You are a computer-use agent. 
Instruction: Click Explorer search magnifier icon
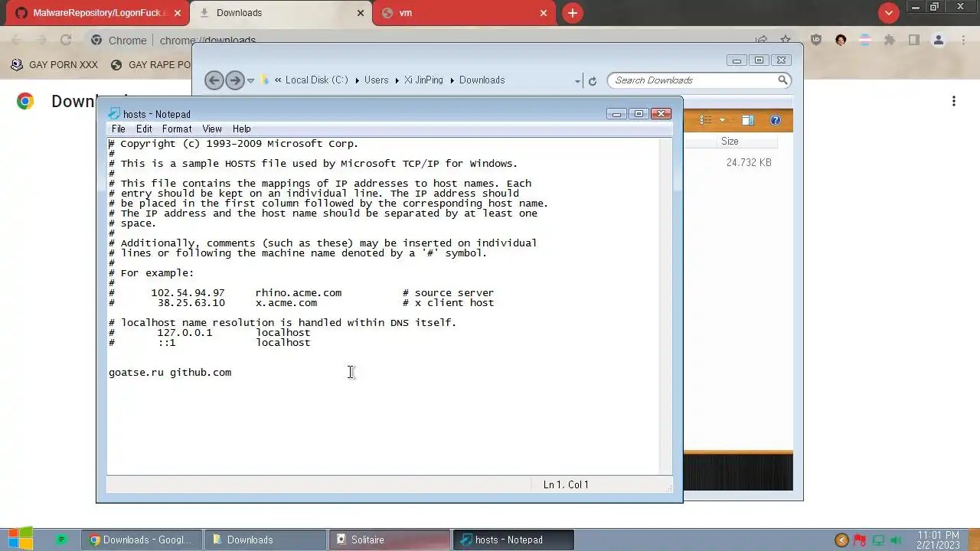(x=782, y=80)
